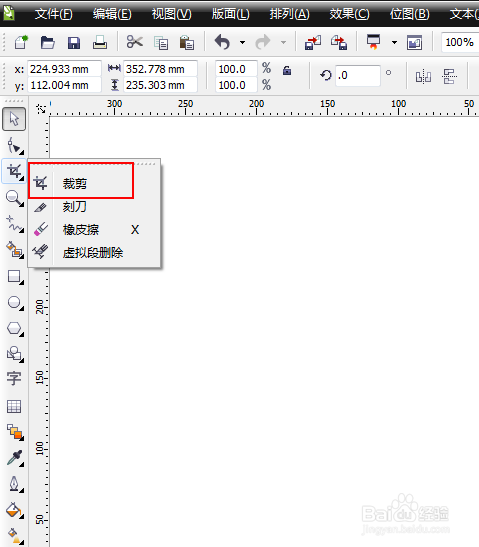Select the Shape edit tool
Image resolution: width=479 pixels, height=547 pixels.
click(x=15, y=145)
